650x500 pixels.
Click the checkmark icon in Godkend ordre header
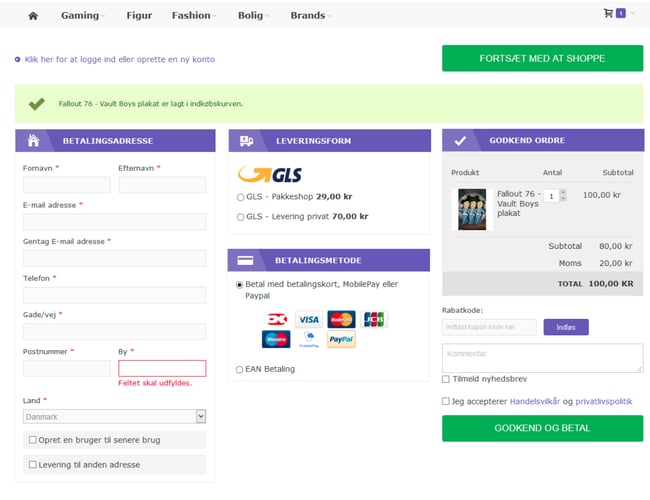(x=460, y=141)
